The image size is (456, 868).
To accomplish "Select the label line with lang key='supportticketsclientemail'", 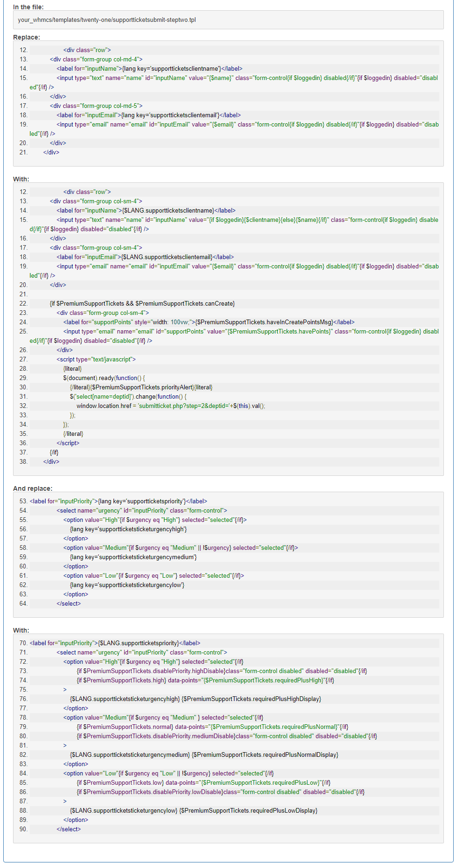I will pos(149,115).
